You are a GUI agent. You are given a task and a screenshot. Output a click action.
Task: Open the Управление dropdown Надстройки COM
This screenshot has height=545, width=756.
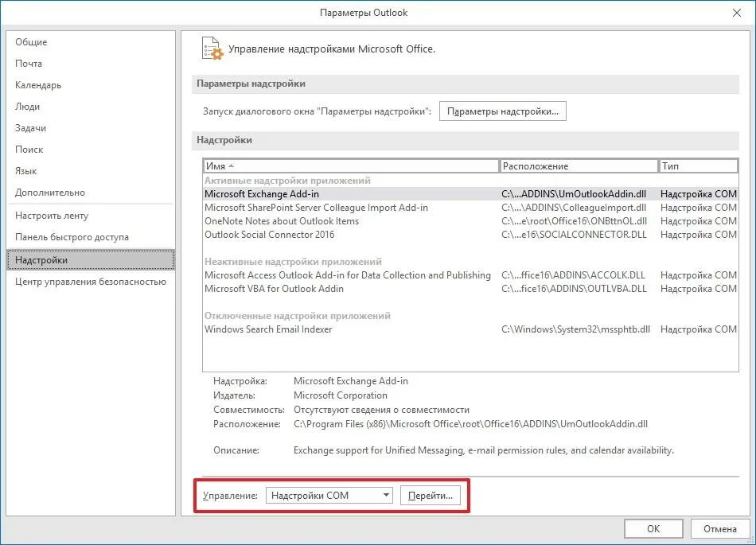[x=329, y=496]
